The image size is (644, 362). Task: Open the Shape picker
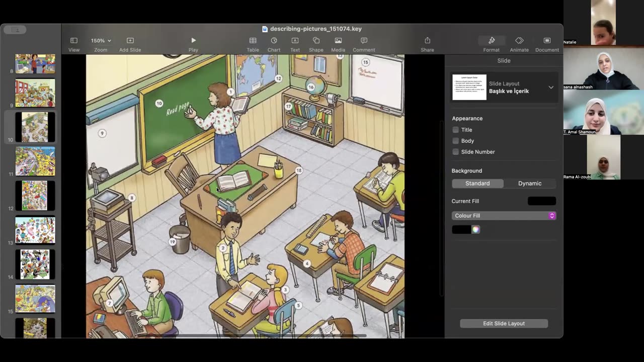(x=316, y=40)
